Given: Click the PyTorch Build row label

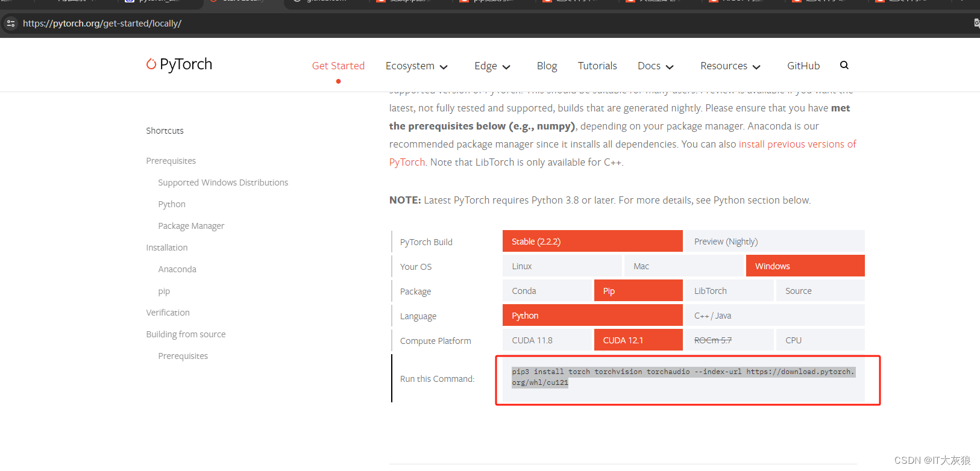Looking at the screenshot, I should 426,242.
